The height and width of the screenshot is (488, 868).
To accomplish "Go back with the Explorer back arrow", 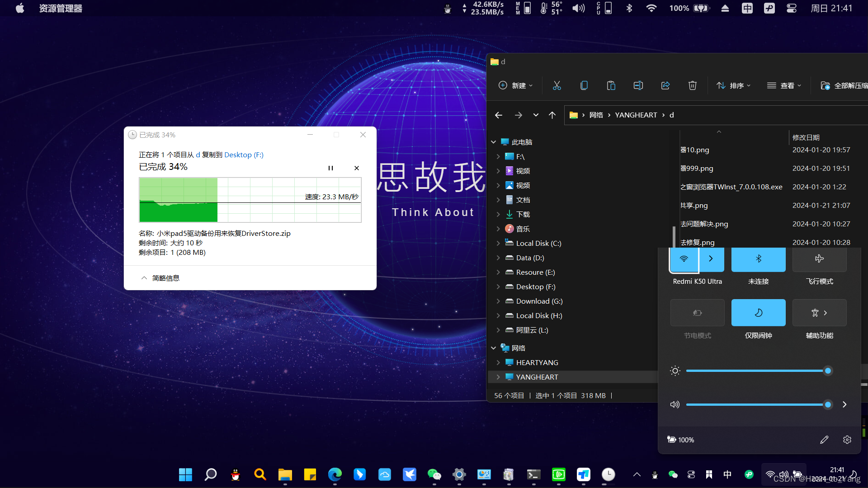I will tap(498, 115).
